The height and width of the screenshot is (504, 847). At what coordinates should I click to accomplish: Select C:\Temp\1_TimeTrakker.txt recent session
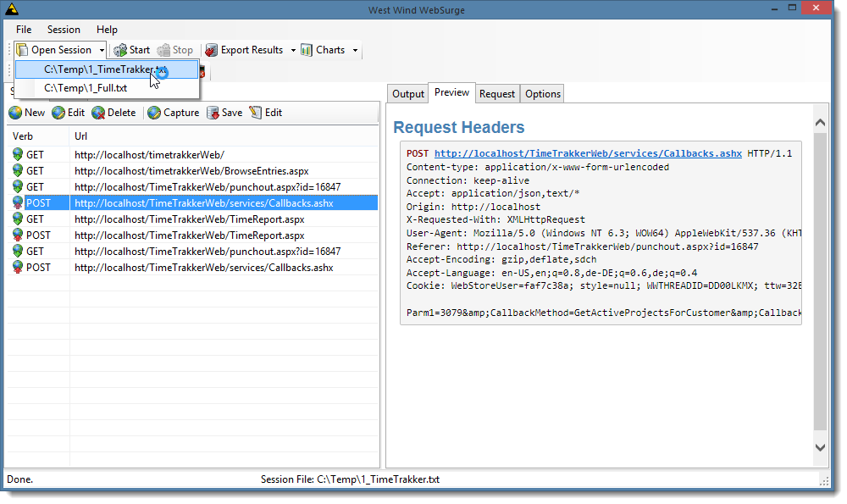click(x=107, y=69)
